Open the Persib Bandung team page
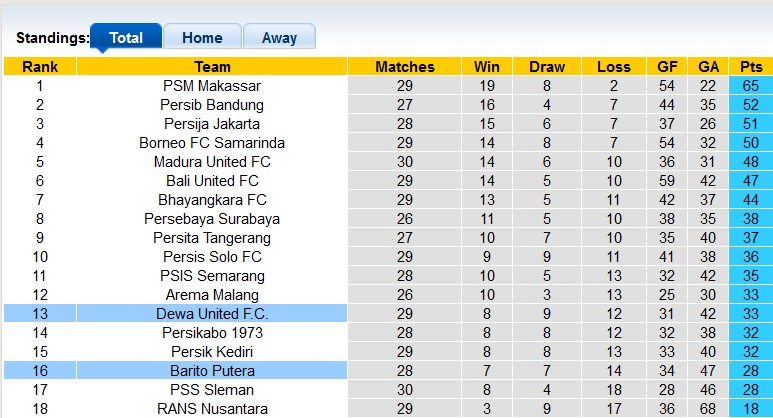Image resolution: width=773 pixels, height=418 pixels. pos(212,105)
